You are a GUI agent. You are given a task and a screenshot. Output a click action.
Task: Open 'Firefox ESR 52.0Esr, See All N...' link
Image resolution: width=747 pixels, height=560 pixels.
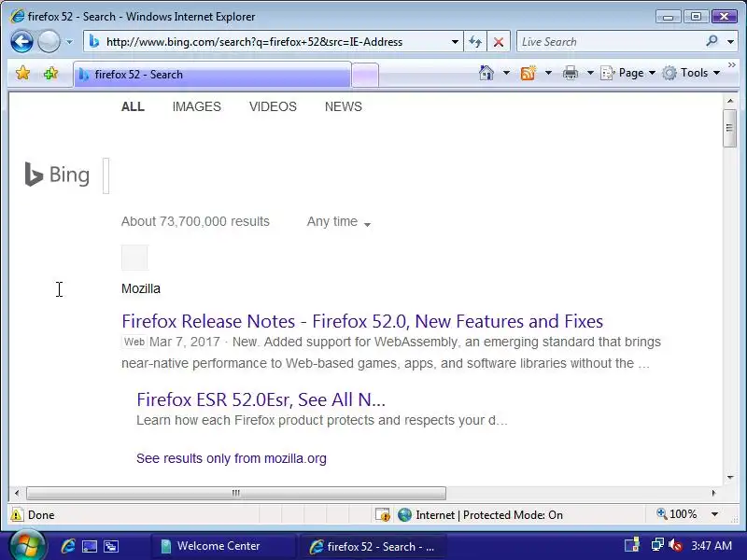pos(261,399)
